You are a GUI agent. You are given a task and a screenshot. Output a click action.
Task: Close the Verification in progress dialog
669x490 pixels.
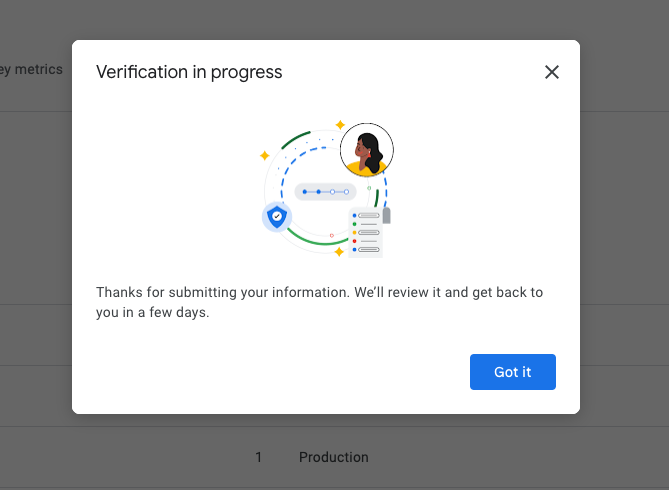[551, 72]
